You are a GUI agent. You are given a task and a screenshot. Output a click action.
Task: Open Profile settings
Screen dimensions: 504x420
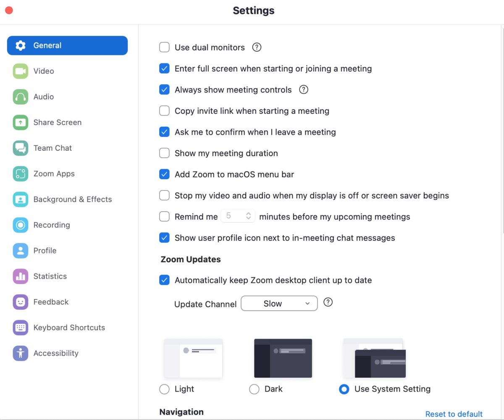click(x=67, y=250)
